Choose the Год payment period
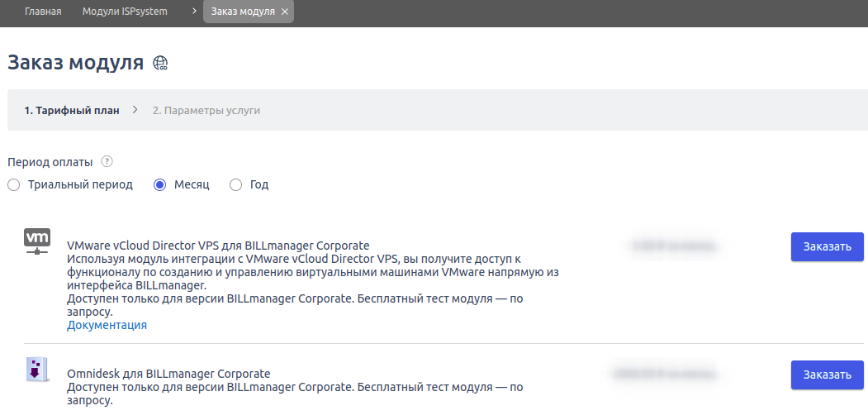 point(236,185)
